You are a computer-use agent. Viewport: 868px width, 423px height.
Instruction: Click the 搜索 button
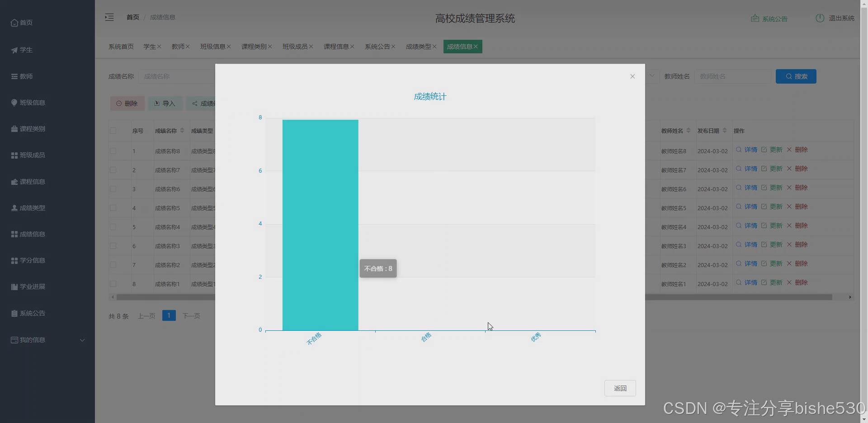pos(796,76)
